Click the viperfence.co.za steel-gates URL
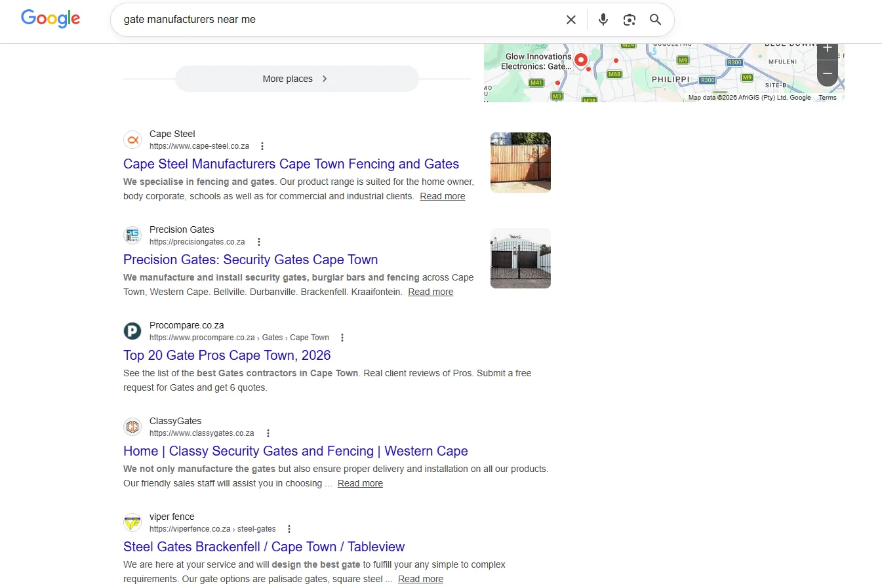 [212, 529]
